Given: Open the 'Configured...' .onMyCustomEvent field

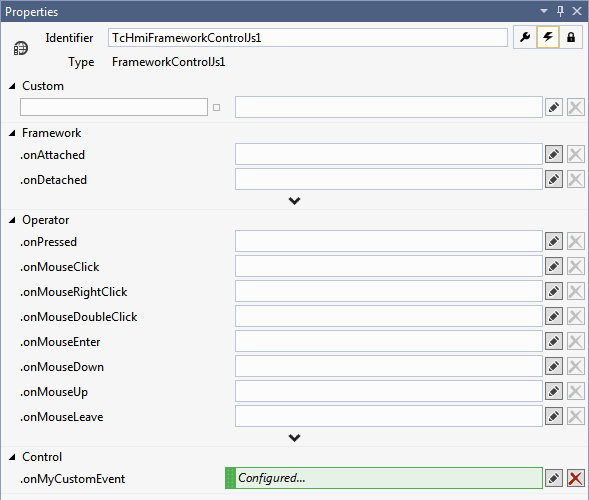Looking at the screenshot, I should [389, 478].
